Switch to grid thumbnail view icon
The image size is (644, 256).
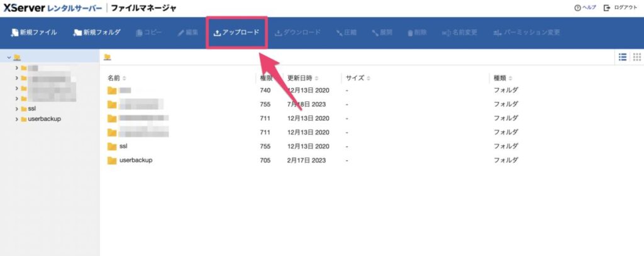[x=636, y=57]
